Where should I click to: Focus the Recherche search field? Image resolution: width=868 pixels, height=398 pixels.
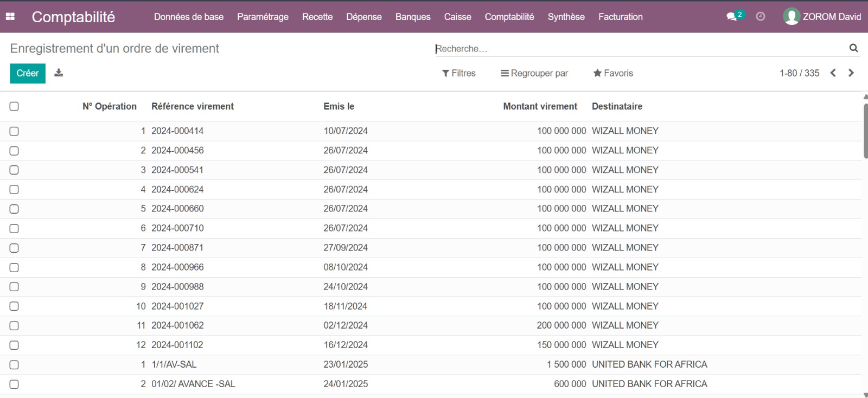[x=640, y=49]
